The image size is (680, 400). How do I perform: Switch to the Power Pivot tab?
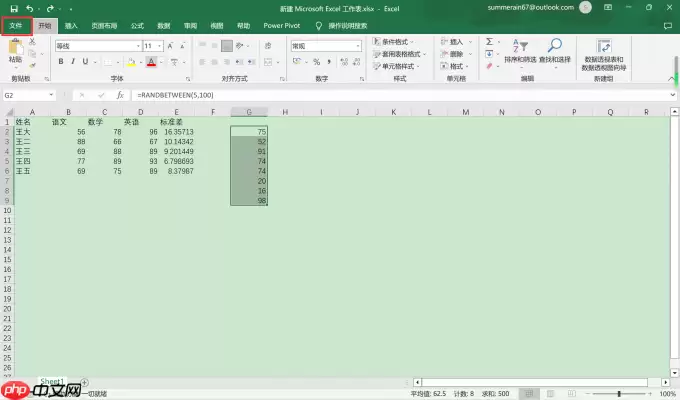tap(281, 26)
